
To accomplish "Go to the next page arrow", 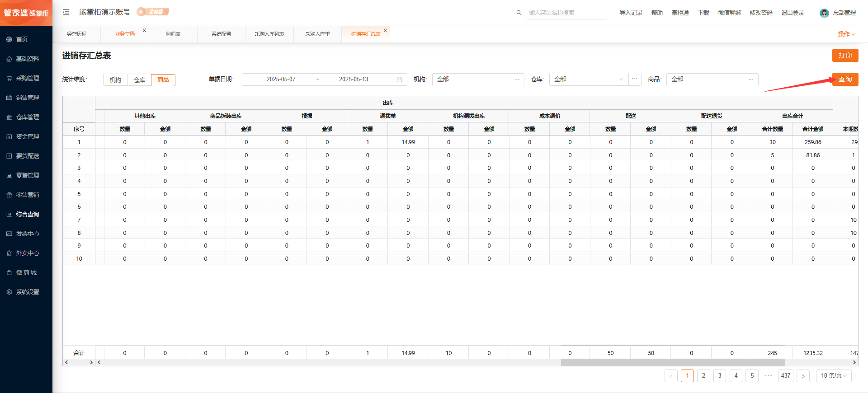I will pyautogui.click(x=803, y=376).
